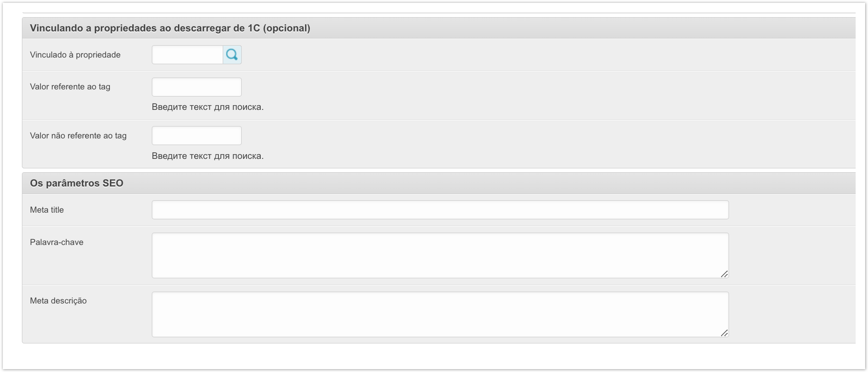Click the Meta title label

[x=47, y=210]
